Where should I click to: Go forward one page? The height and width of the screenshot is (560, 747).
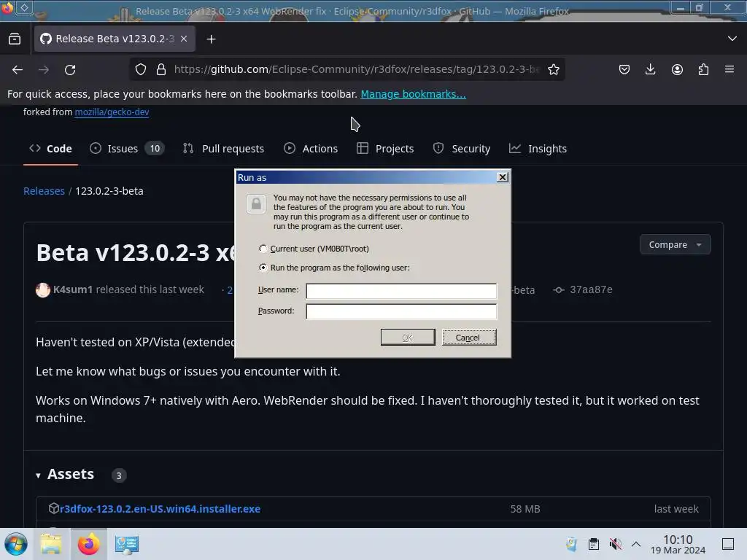(x=43, y=69)
